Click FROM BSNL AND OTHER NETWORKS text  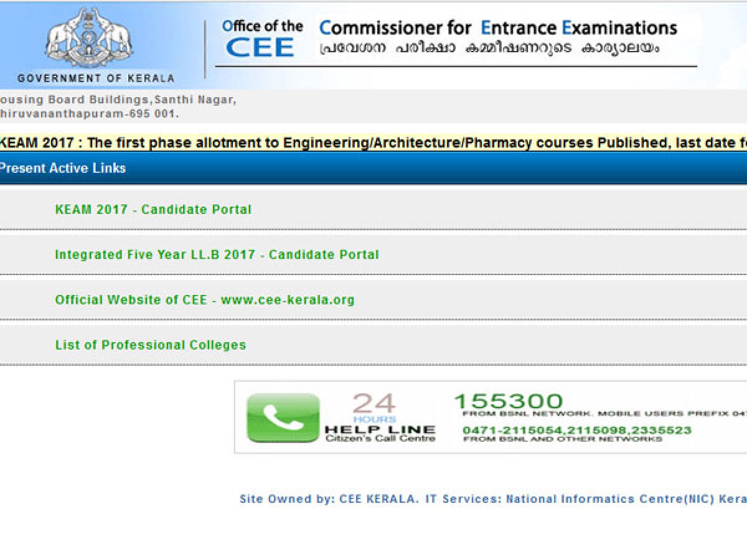click(563, 439)
